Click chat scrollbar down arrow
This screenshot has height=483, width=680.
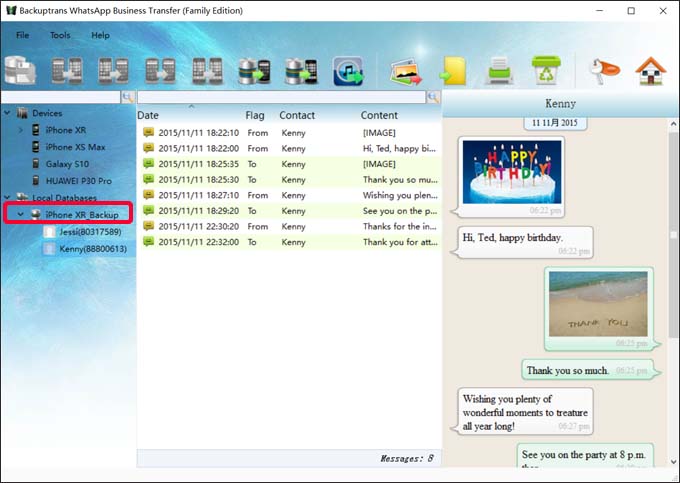point(673,462)
